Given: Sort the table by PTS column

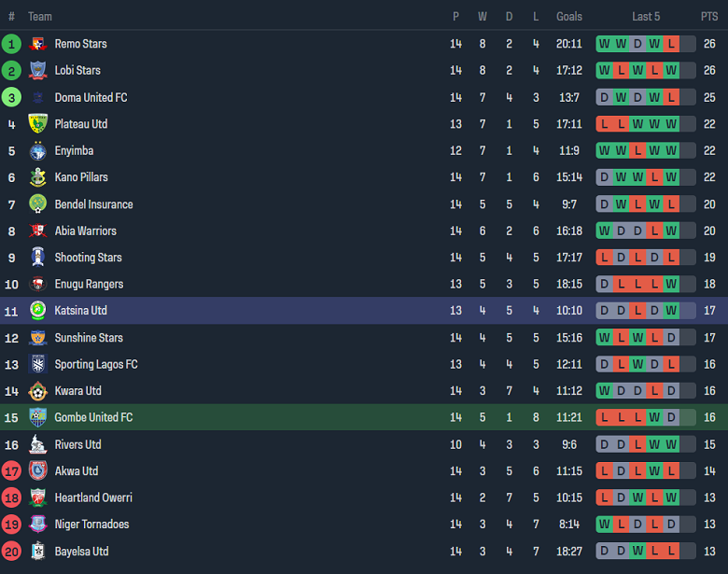Looking at the screenshot, I should pyautogui.click(x=709, y=17).
